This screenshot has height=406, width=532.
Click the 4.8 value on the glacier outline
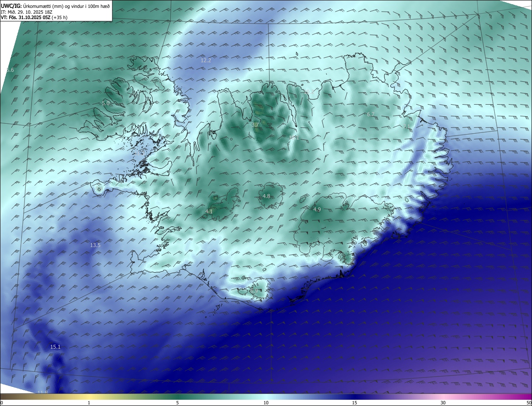pyautogui.click(x=266, y=196)
